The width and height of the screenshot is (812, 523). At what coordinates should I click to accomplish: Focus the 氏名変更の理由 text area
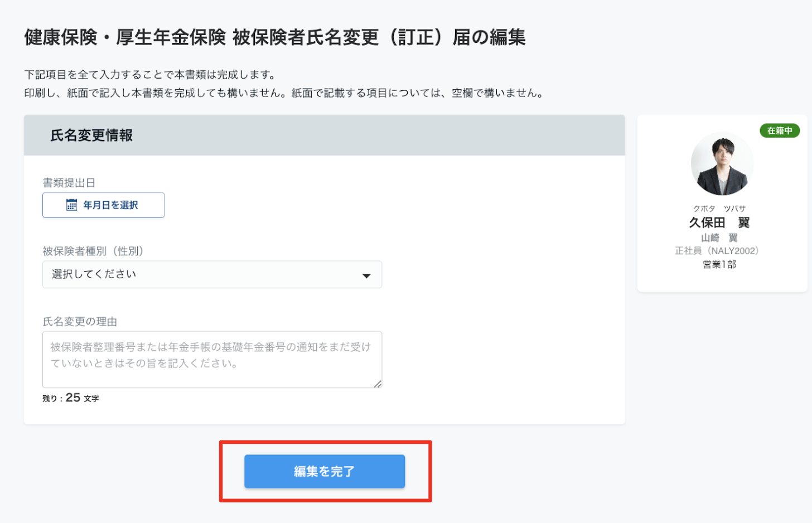212,360
